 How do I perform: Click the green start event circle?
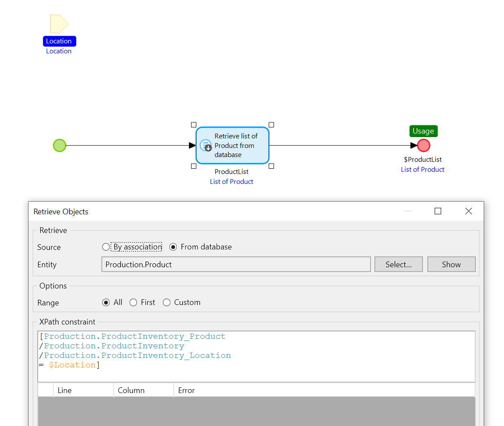coord(59,145)
